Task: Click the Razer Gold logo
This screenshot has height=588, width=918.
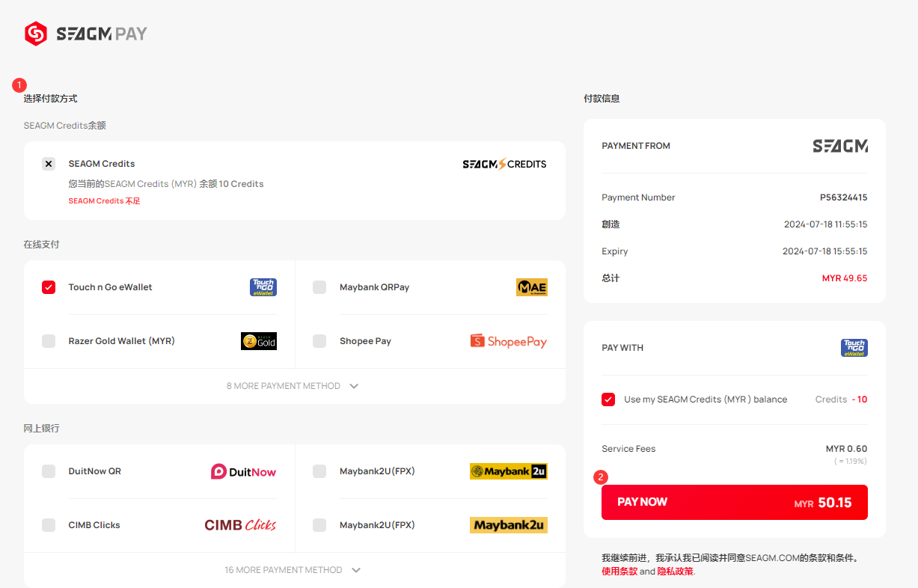Action: pyautogui.click(x=259, y=341)
